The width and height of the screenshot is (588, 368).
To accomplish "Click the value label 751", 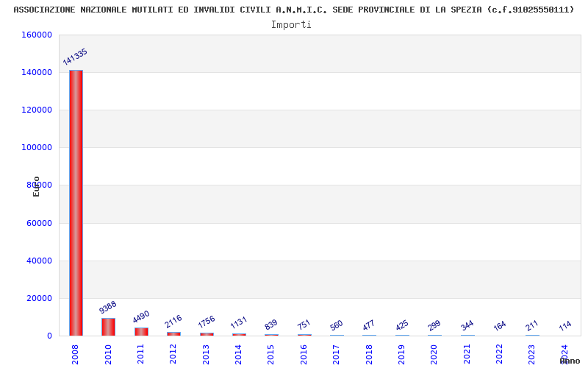I will [304, 325].
